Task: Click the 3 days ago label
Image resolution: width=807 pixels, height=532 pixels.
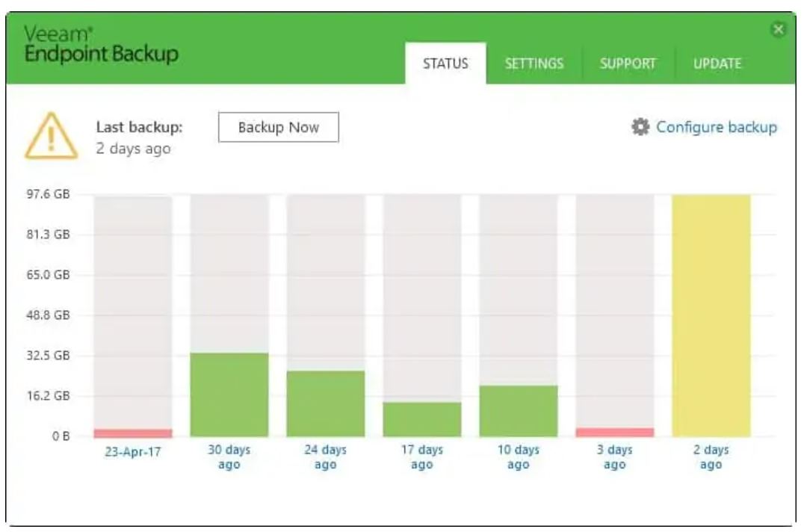Action: pyautogui.click(x=615, y=457)
